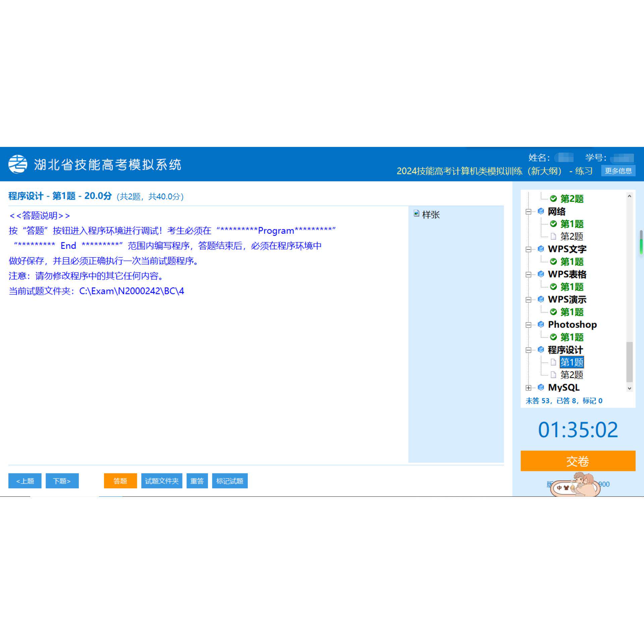Viewport: 644px width, 644px height.
Task: Click the cube icon beside WPS演示
Action: tap(541, 299)
